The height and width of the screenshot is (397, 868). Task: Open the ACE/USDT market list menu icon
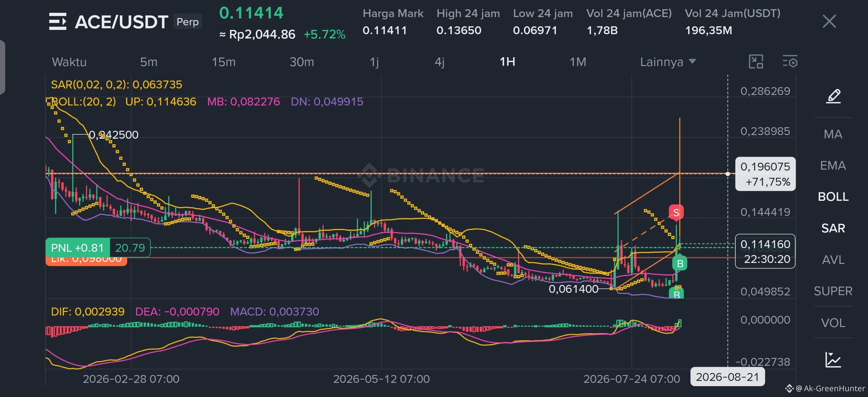[58, 22]
